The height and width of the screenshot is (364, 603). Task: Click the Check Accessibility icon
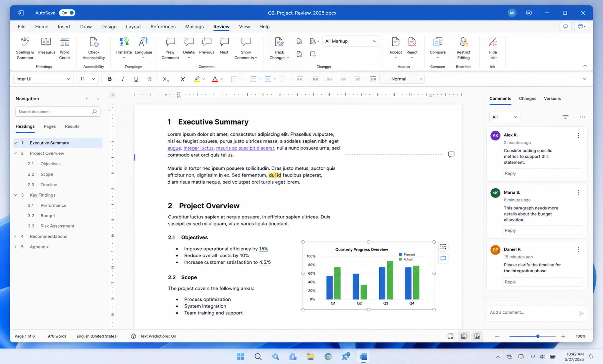(94, 42)
